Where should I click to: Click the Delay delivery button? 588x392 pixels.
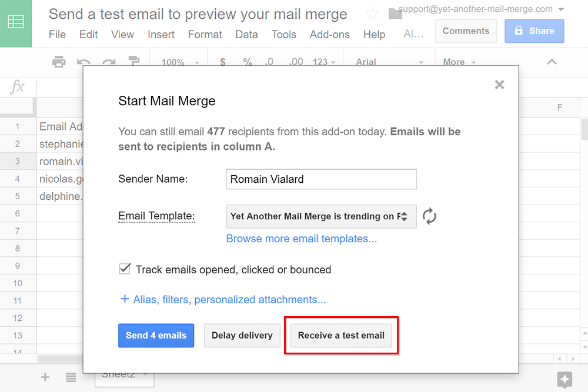(242, 336)
